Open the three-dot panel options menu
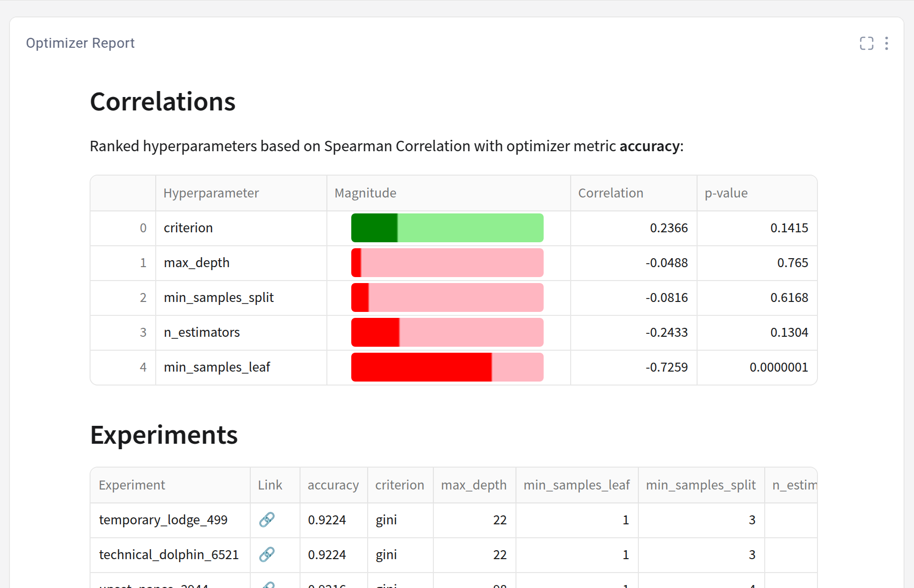 click(887, 43)
